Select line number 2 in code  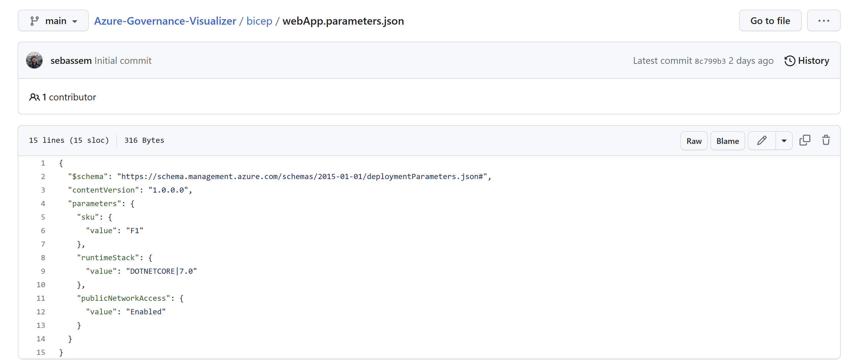(43, 176)
